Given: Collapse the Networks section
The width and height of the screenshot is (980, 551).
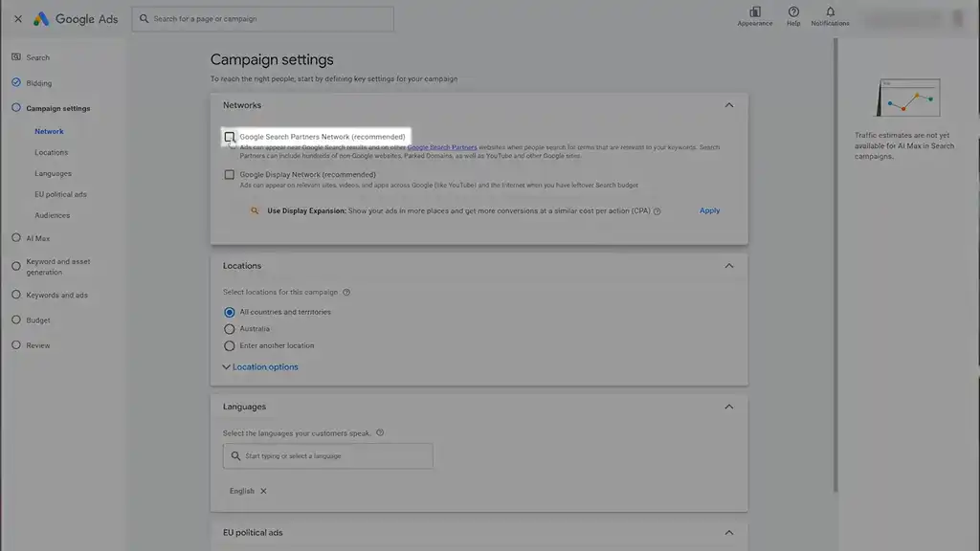Looking at the screenshot, I should 728,105.
